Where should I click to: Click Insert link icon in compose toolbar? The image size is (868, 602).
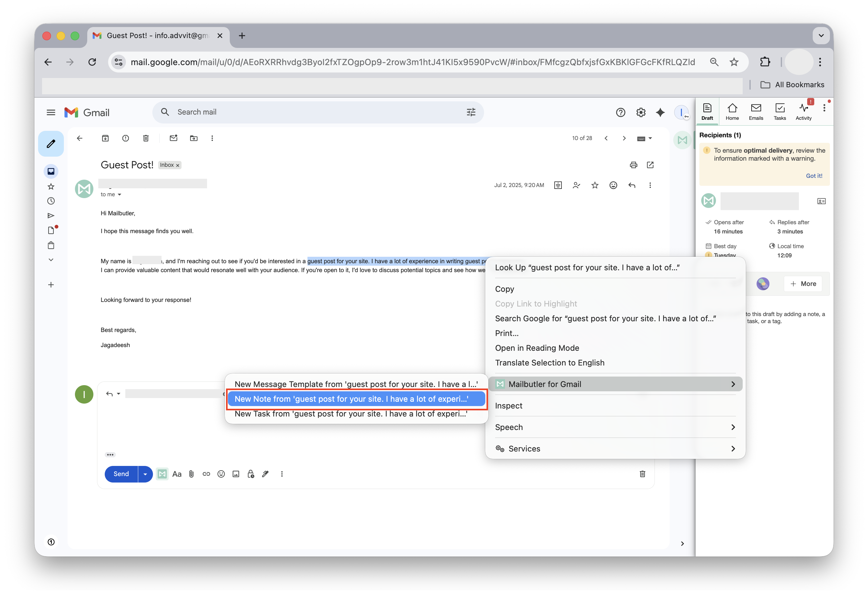click(206, 474)
